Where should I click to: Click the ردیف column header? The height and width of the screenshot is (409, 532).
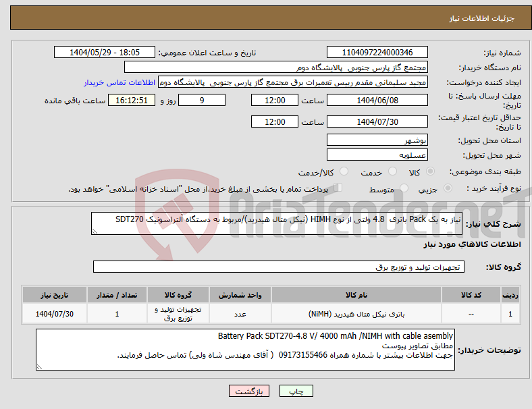coord(510,295)
